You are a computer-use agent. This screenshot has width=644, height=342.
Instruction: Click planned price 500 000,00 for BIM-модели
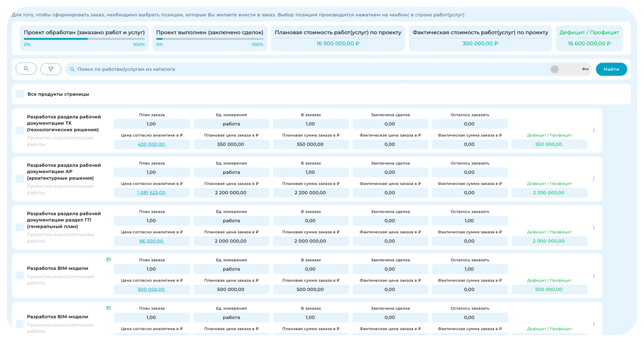(x=231, y=290)
